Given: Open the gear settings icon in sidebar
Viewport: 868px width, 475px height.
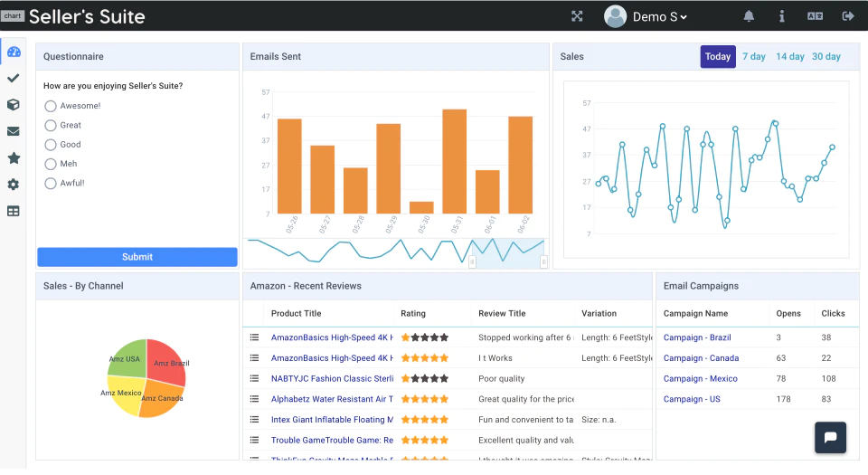Looking at the screenshot, I should [x=14, y=185].
